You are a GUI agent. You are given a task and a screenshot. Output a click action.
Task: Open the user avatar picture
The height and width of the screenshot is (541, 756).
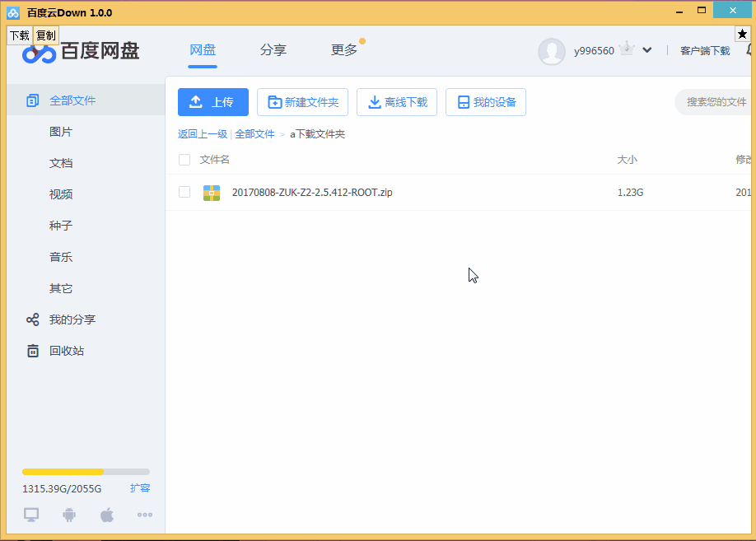tap(552, 51)
